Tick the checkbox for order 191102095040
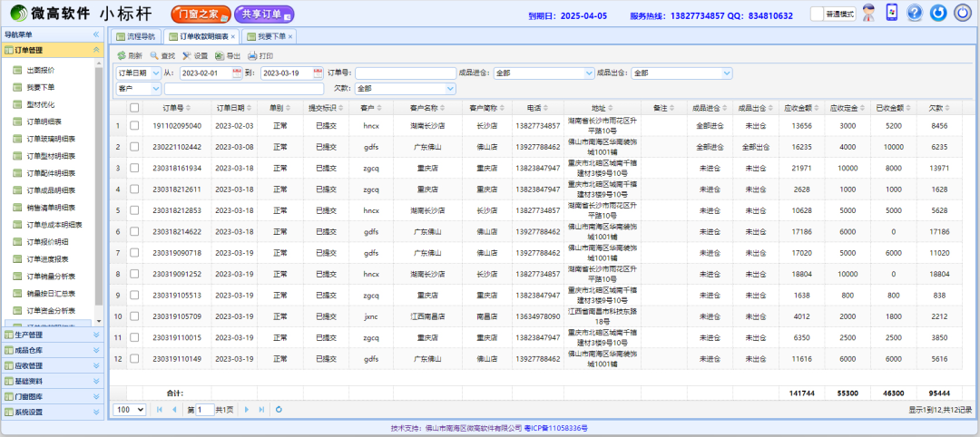 [x=134, y=125]
